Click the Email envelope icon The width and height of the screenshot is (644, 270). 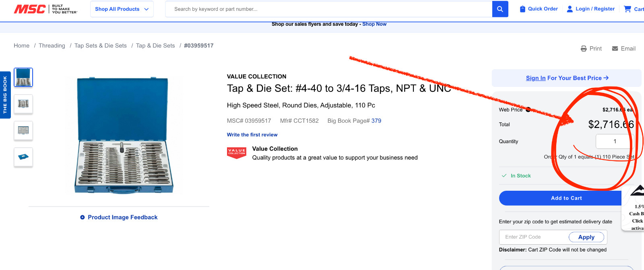click(x=615, y=49)
